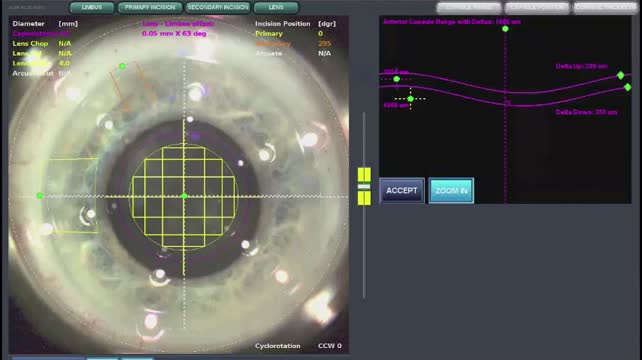Select the Delta Down green diamond handle
Image resolution: width=642 pixels, height=360 pixels.
tap(628, 87)
